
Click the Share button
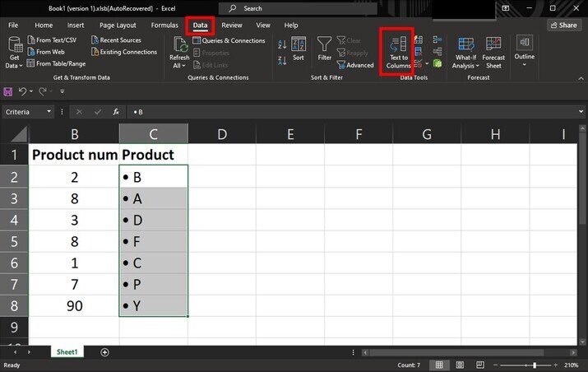point(563,26)
